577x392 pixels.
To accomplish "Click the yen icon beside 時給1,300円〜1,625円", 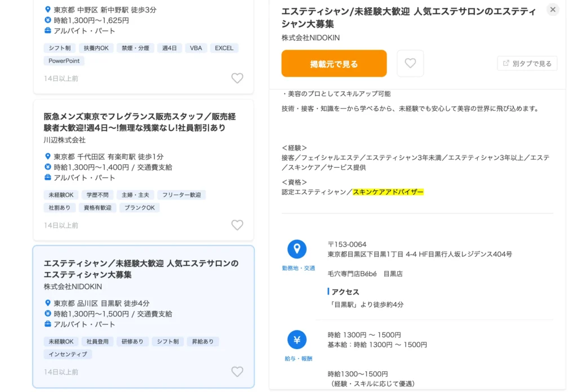I will pyautogui.click(x=48, y=20).
